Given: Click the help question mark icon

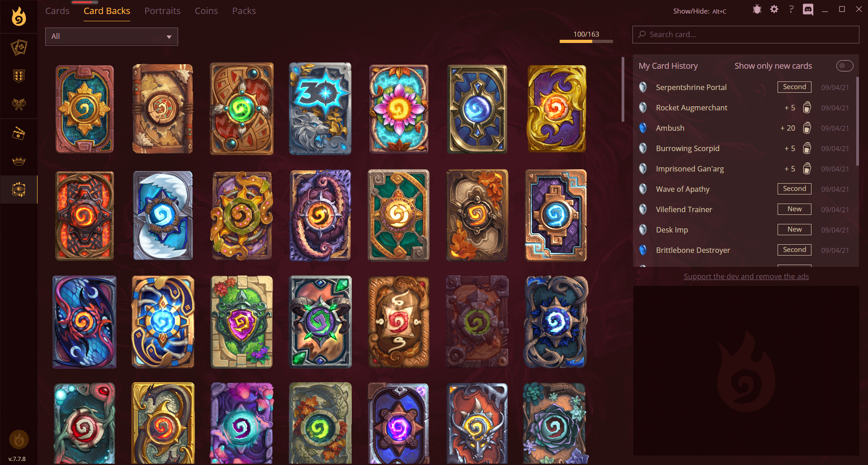Looking at the screenshot, I should 791,9.
